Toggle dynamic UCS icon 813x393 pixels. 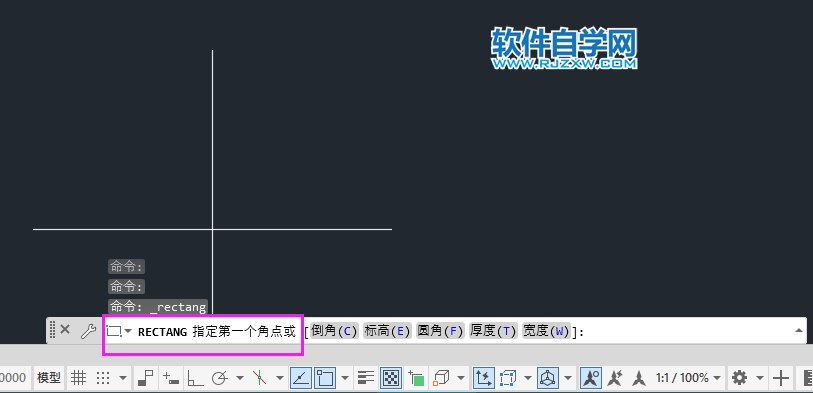[x=483, y=378]
